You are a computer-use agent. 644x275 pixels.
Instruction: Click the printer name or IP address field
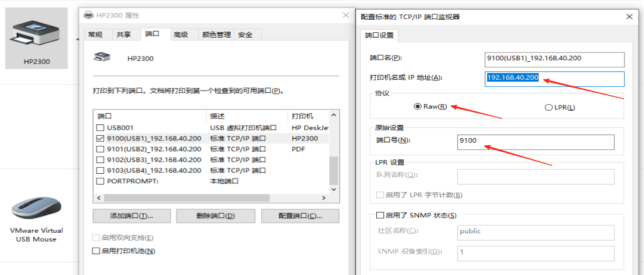click(x=555, y=79)
